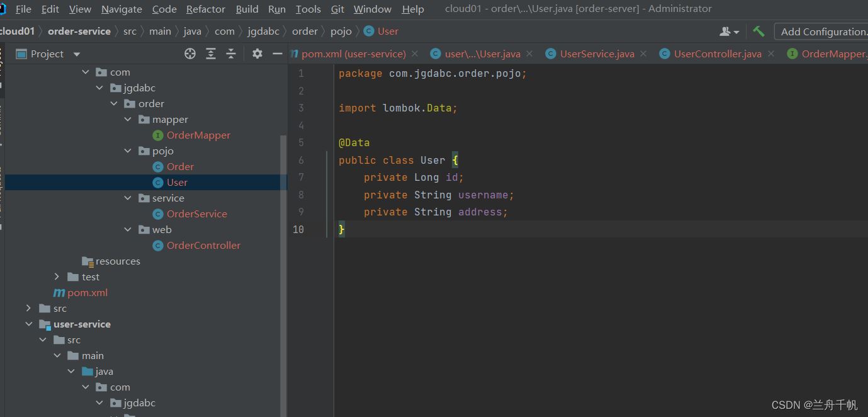Click the Order class icon in tree
Image resolution: width=868 pixels, height=417 pixels.
pyautogui.click(x=158, y=166)
